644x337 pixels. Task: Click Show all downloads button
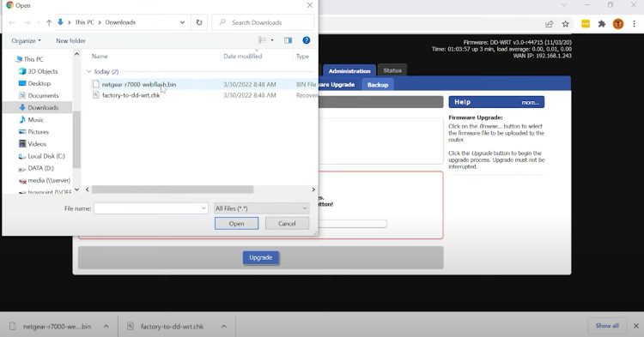[607, 326]
